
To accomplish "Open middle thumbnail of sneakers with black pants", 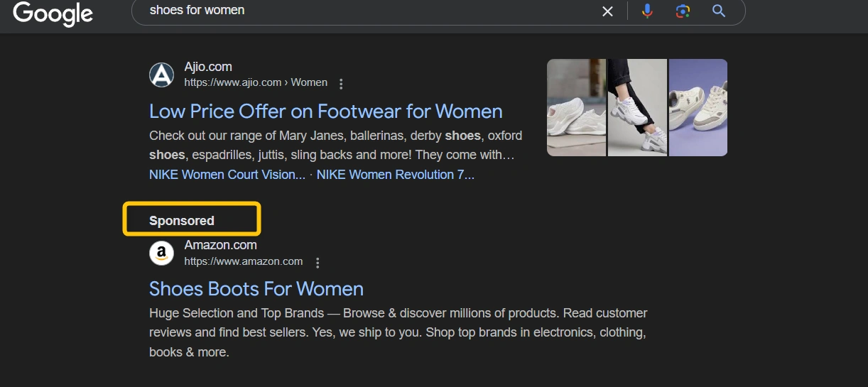I will pyautogui.click(x=637, y=107).
